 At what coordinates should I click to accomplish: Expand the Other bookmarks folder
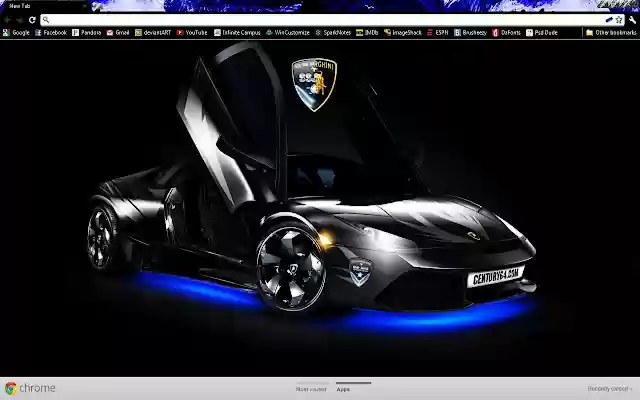click(611, 33)
